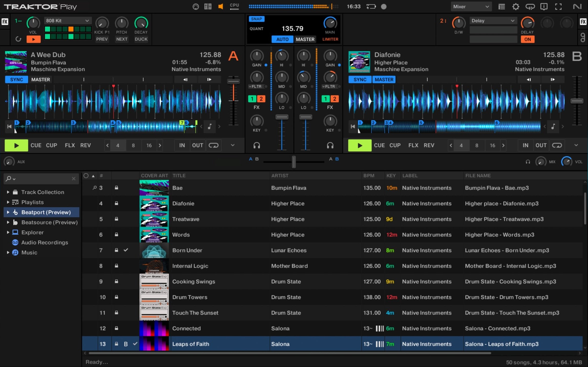Viewport: 588px width, 367px height.
Task: Click the orange speaker audio icon in the header
Action: tap(220, 6)
